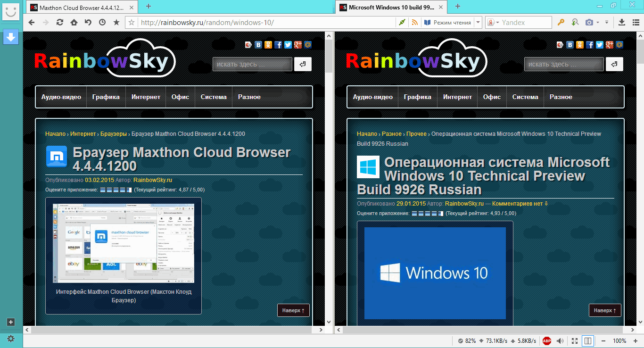Reopen last closed tab with undo arrow

[88, 22]
